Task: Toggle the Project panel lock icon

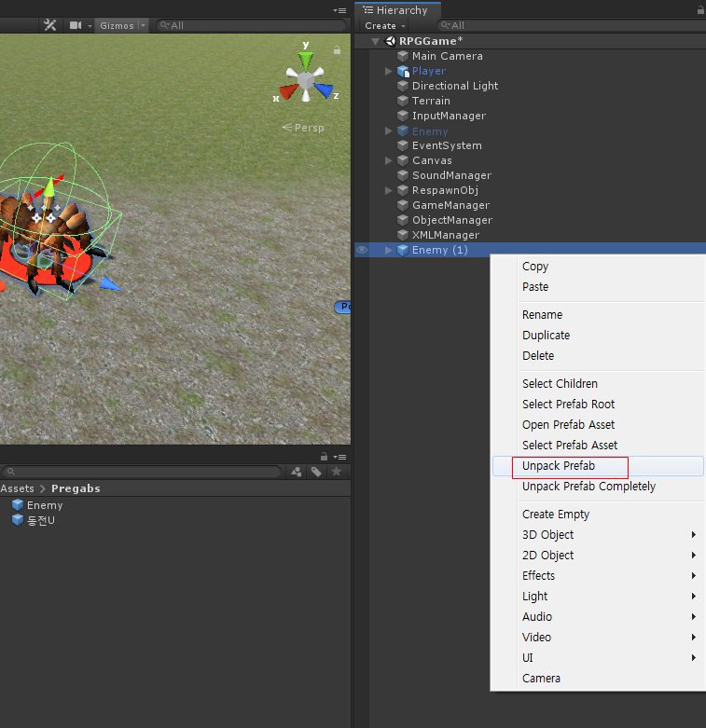Action: click(x=324, y=457)
